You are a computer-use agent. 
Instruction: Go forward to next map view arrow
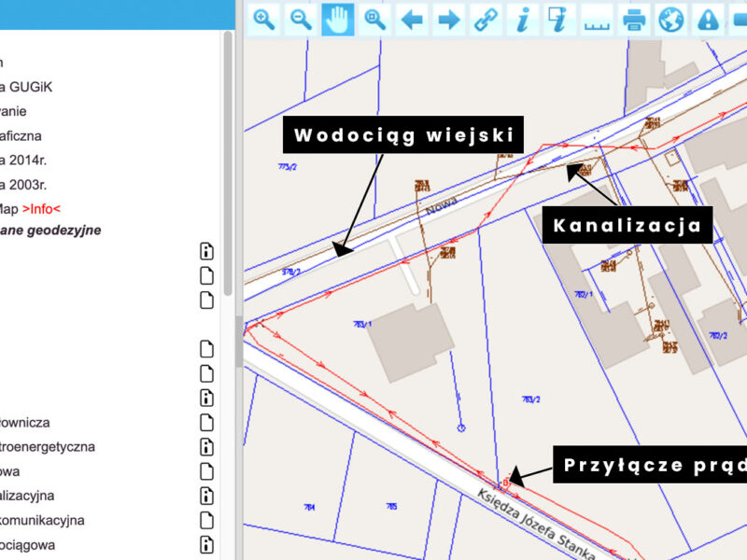(x=449, y=19)
